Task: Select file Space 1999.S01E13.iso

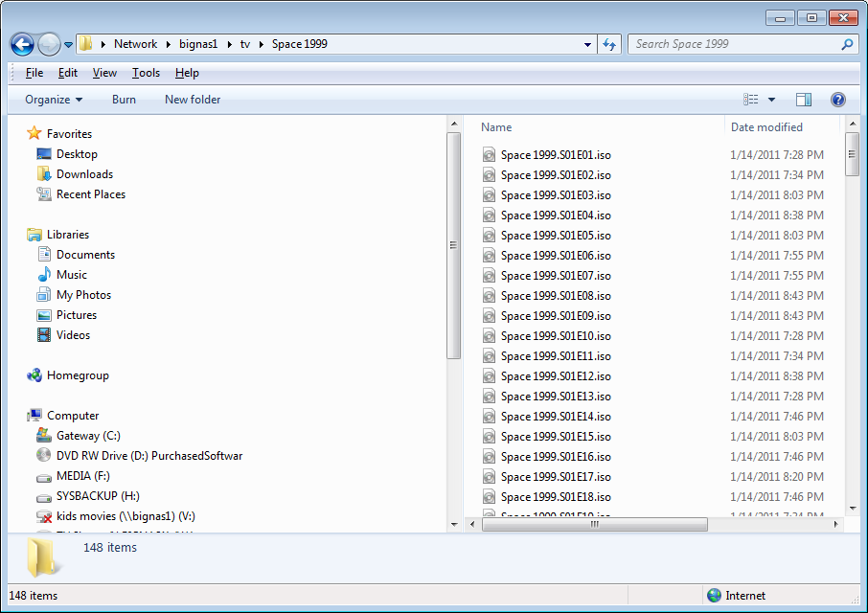Action: [x=556, y=397]
